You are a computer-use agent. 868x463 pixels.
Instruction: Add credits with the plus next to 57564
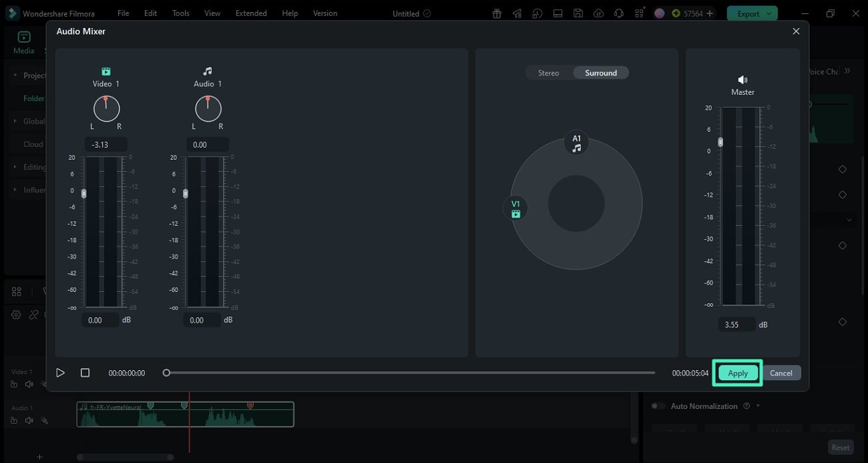[x=710, y=13]
